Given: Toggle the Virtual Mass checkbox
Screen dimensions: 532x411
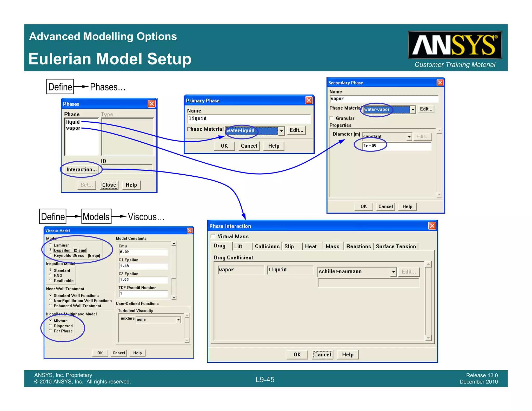Looking at the screenshot, I should coord(213,236).
